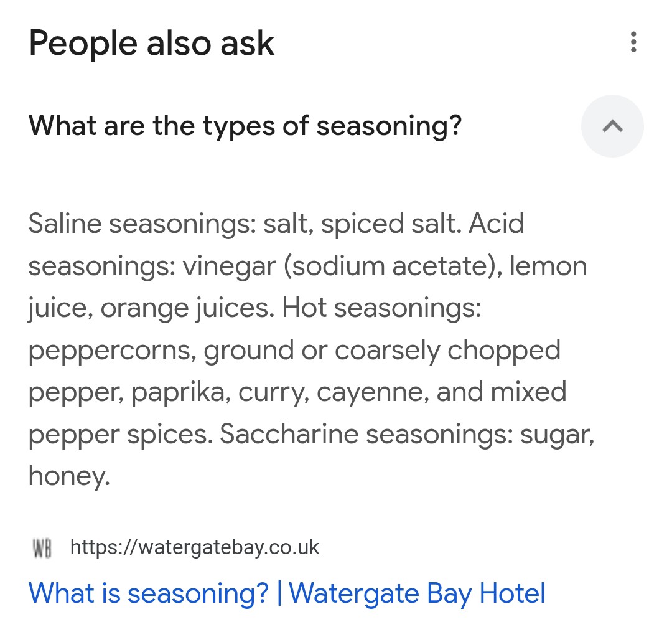The width and height of the screenshot is (672, 632).
Task: Open the 'What is seasoning?' part of the result title
Action: click(149, 593)
